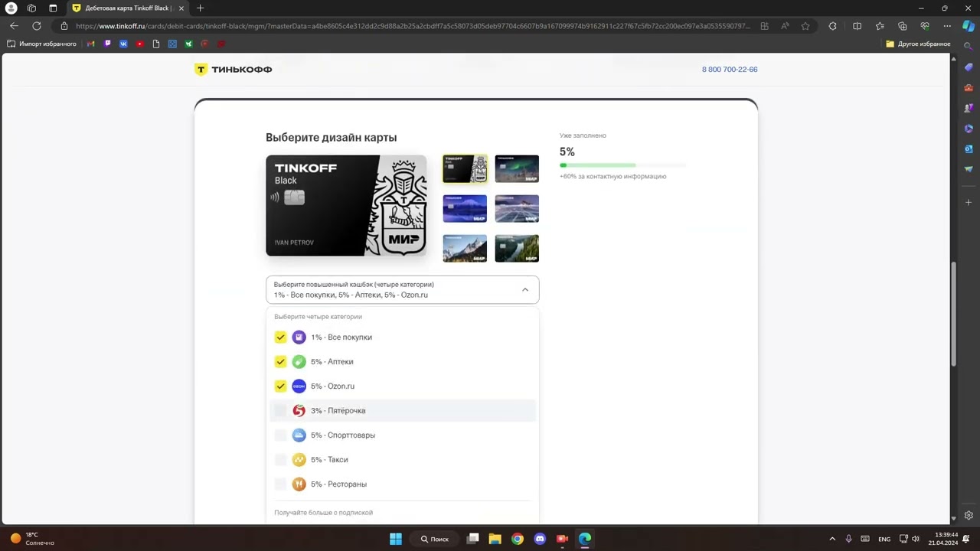Open Google Chrome from the taskbar
The width and height of the screenshot is (980, 551).
click(x=518, y=539)
